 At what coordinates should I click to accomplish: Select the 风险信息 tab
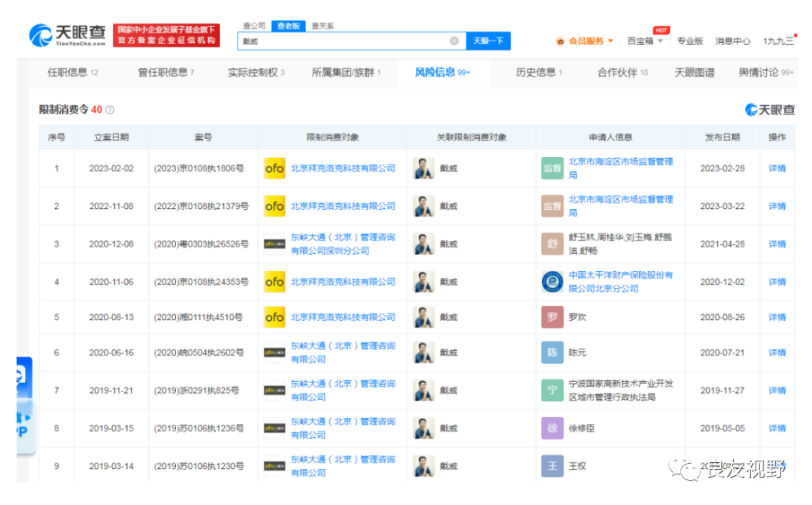[442, 72]
